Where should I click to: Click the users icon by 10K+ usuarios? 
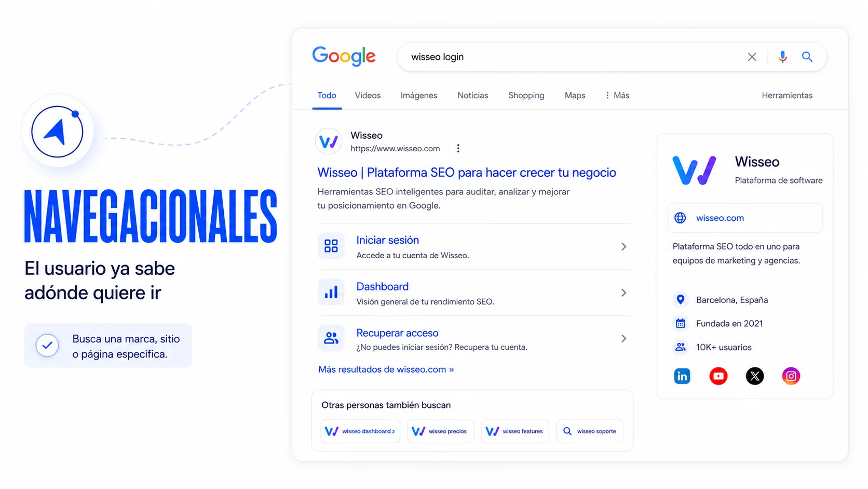point(681,347)
